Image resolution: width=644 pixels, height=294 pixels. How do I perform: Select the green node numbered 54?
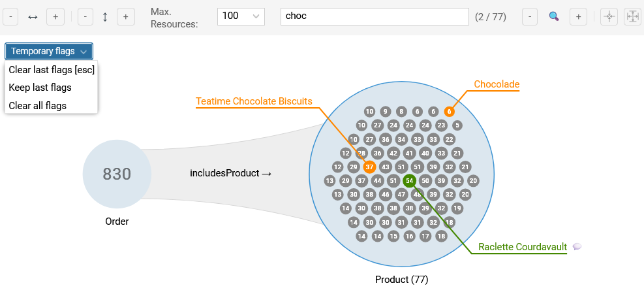coord(409,181)
